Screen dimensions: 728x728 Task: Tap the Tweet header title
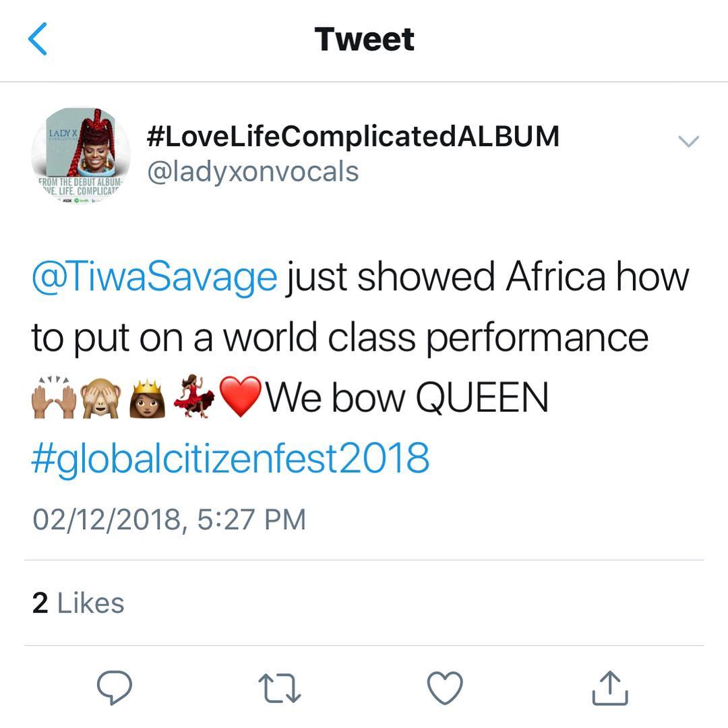tap(365, 39)
